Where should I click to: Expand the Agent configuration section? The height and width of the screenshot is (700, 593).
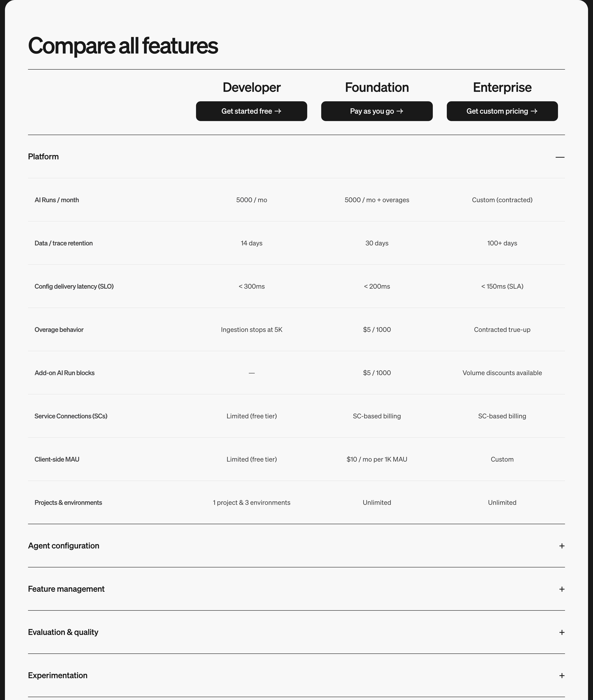tap(296, 546)
